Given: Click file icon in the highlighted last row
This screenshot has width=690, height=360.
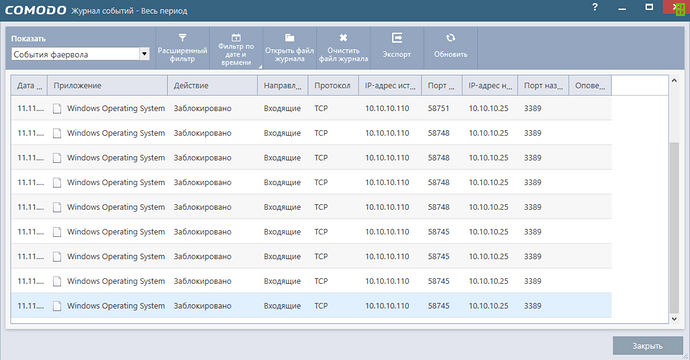Looking at the screenshot, I should [x=57, y=306].
